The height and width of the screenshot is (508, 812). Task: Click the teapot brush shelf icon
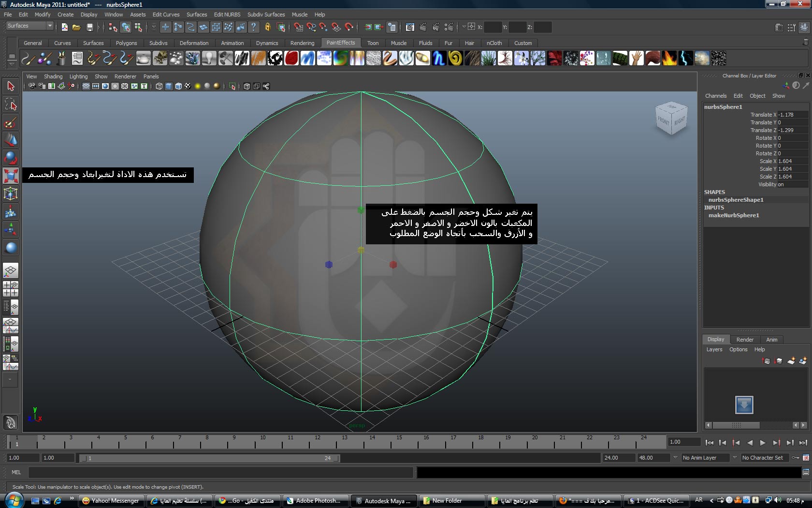tap(144, 59)
